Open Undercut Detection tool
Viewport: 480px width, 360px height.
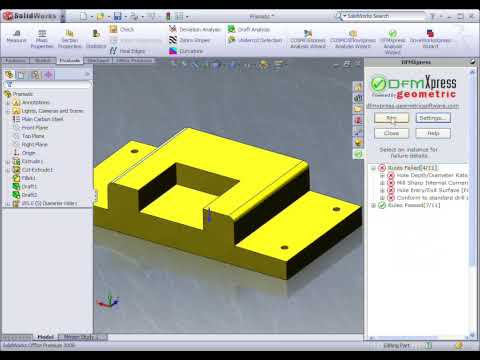point(255,40)
